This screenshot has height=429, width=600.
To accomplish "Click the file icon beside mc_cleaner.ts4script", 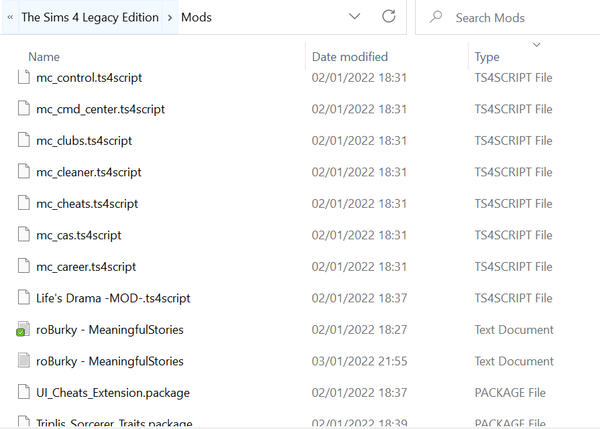I will pyautogui.click(x=24, y=171).
